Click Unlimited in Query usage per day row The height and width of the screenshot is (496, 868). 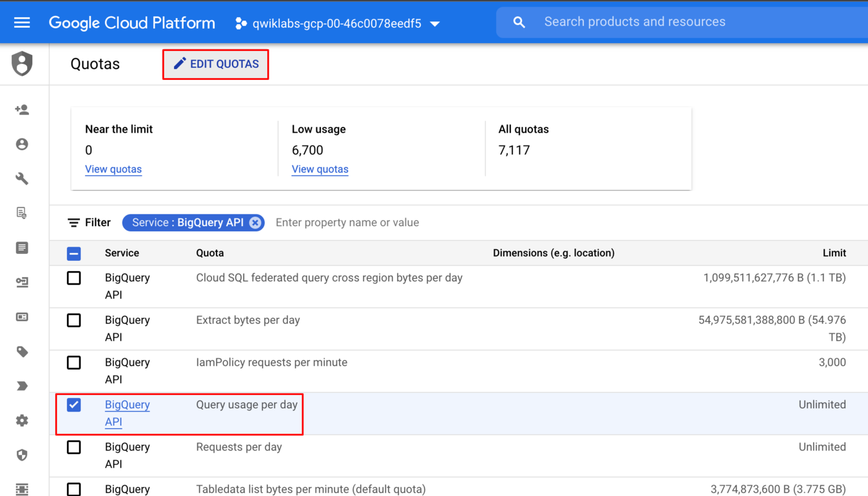822,405
